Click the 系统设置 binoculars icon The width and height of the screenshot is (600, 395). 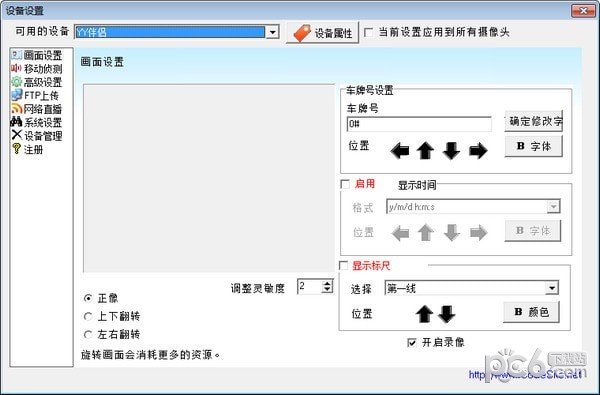(16, 122)
